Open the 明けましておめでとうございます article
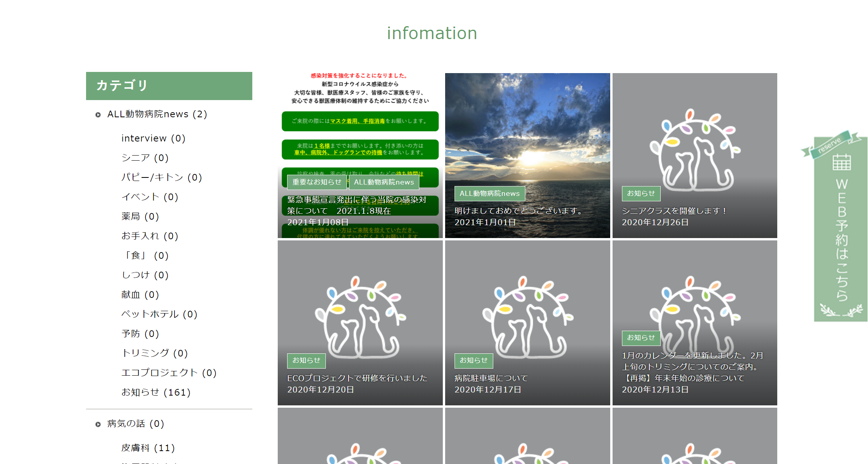This screenshot has height=464, width=868. 518,211
